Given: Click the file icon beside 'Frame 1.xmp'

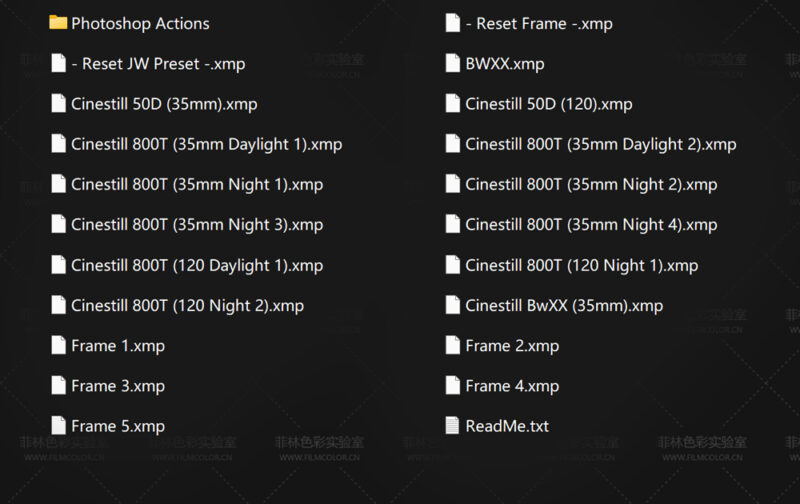Looking at the screenshot, I should pos(59,346).
